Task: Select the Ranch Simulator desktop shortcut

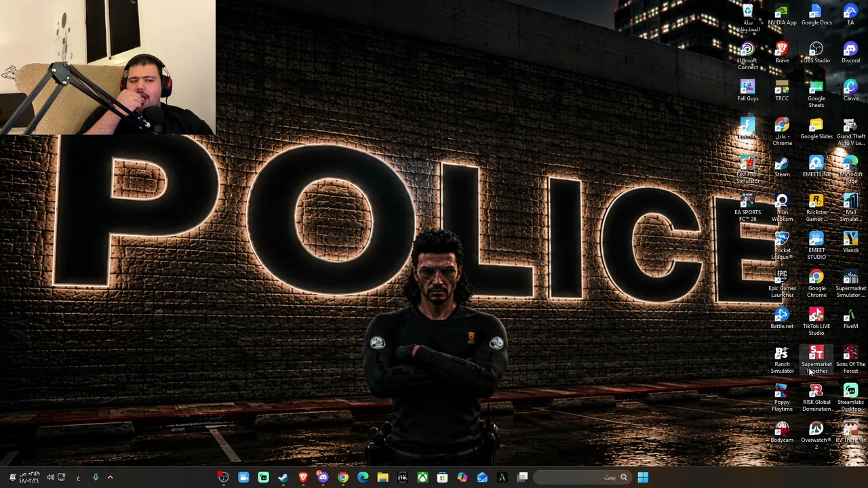Action: point(782,359)
